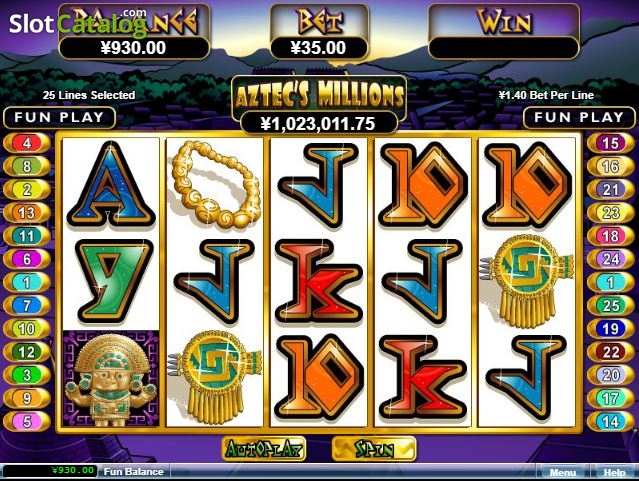The image size is (639, 481).
Task: Click the orange 10 symbol on reel four
Action: (x=422, y=185)
